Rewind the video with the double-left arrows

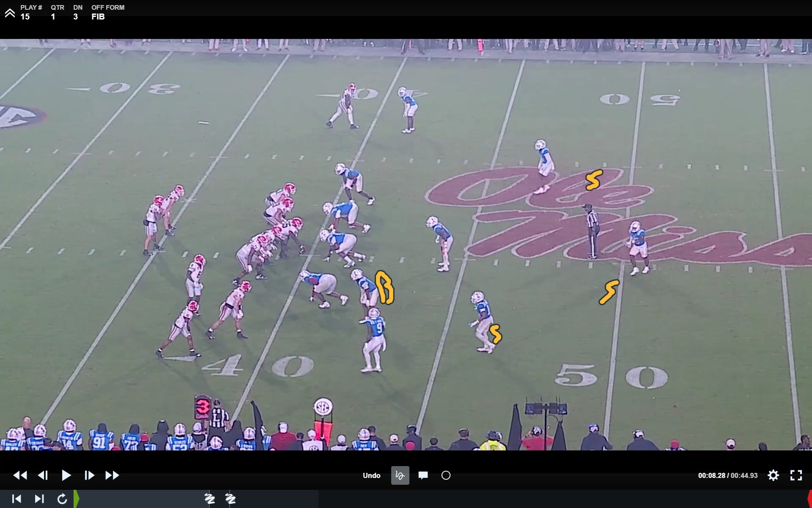pyautogui.click(x=20, y=475)
